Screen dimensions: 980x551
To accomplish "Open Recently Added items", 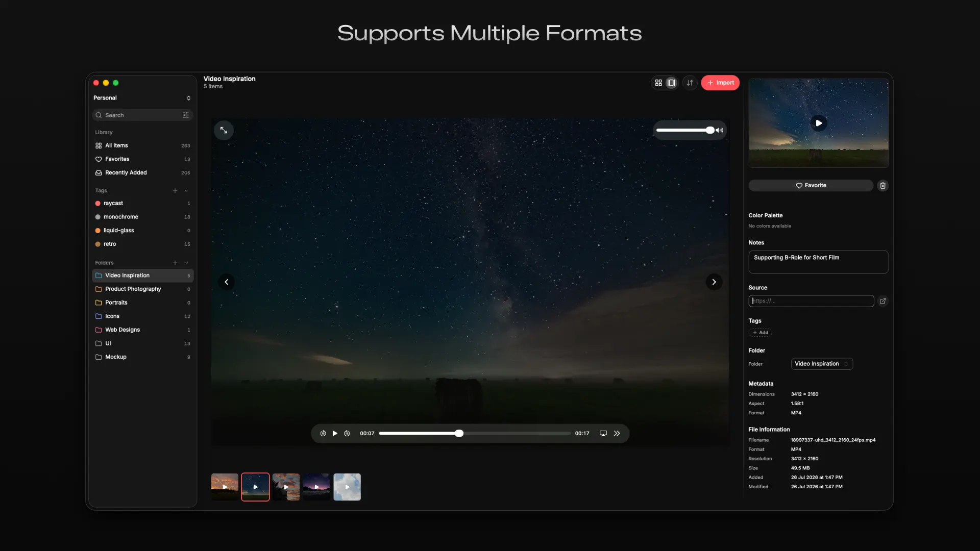I will pyautogui.click(x=142, y=173).
